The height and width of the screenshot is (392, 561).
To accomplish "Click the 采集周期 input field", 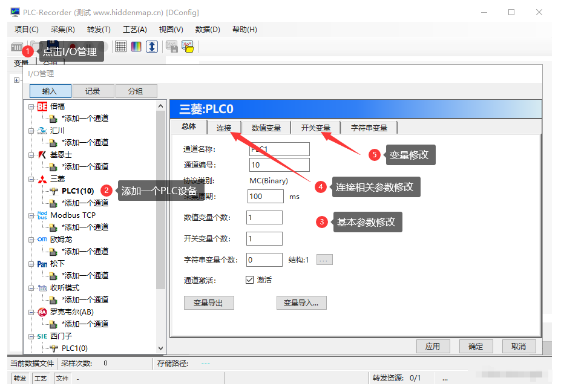I will pos(266,197).
